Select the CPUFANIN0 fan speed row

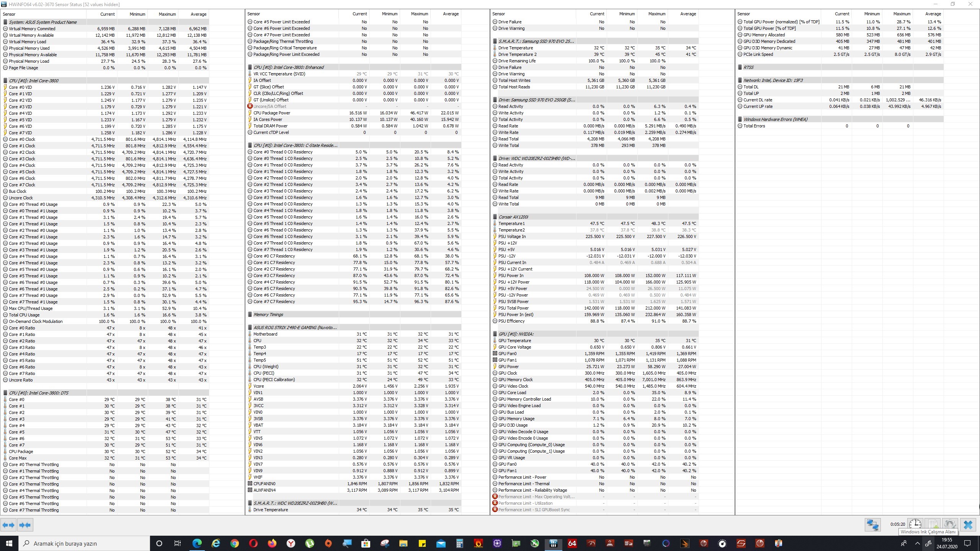point(354,484)
